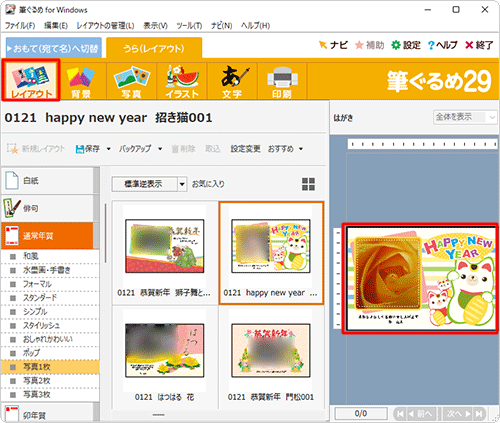This screenshot has width=500, height=423.
Task: Open 設定 settings gear
Action: click(x=406, y=45)
